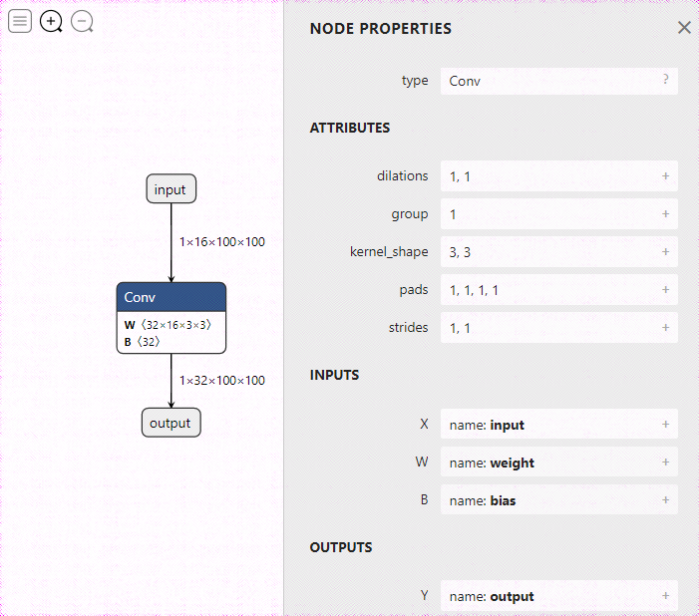Click the type field showing Conv
Screen dimensions: 699x616
pos(550,81)
